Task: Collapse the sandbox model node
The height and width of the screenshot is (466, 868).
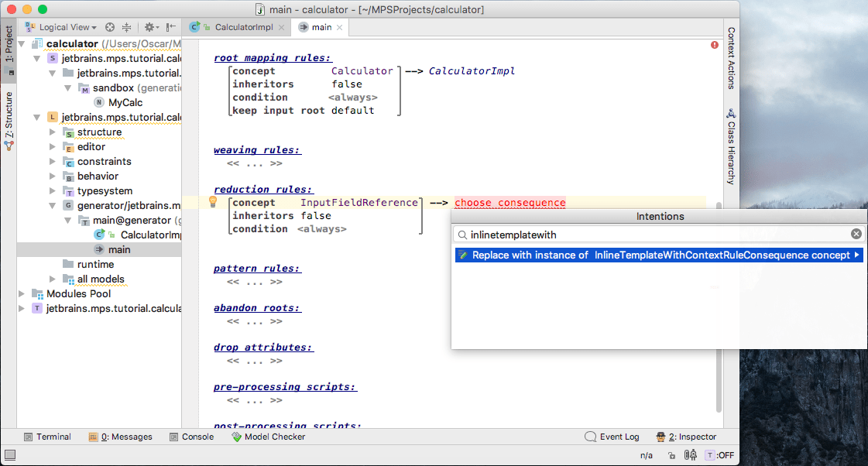Action: tap(68, 88)
